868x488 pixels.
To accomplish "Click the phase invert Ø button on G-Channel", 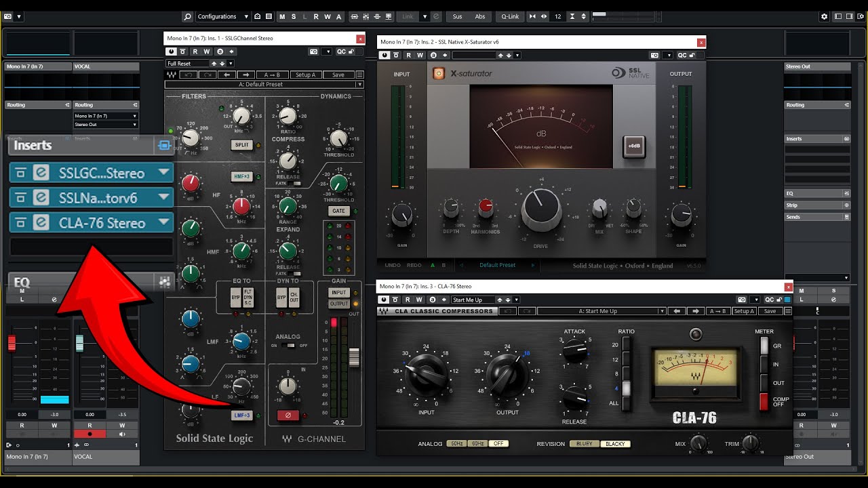I will [288, 415].
